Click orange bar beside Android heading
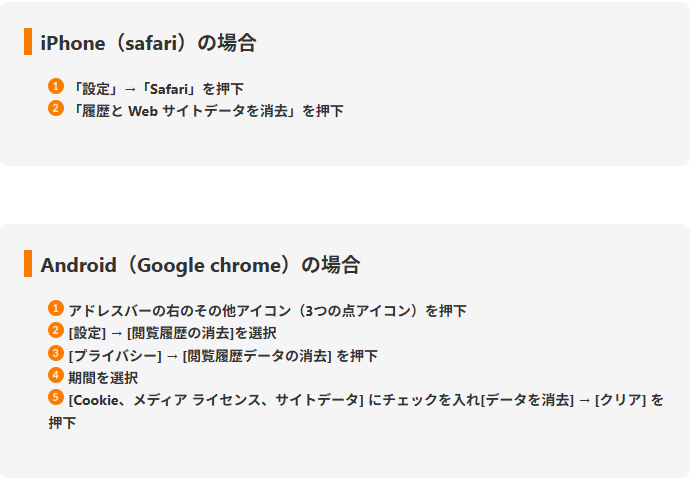690x478 pixels. [28, 263]
